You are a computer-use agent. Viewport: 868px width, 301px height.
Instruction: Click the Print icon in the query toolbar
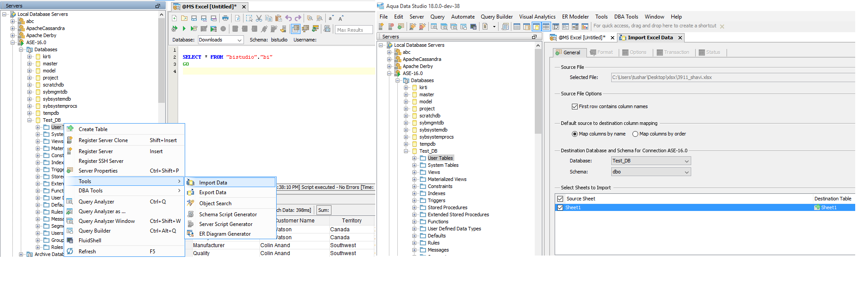tap(225, 18)
